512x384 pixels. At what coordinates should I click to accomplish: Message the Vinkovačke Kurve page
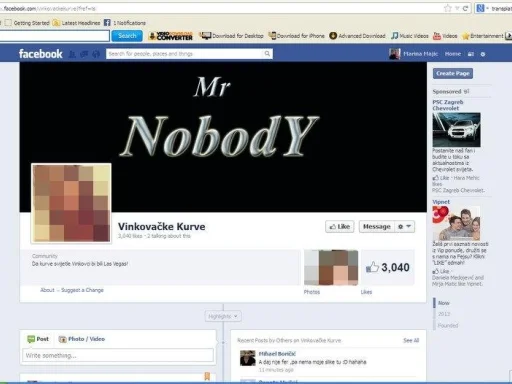[x=377, y=227]
